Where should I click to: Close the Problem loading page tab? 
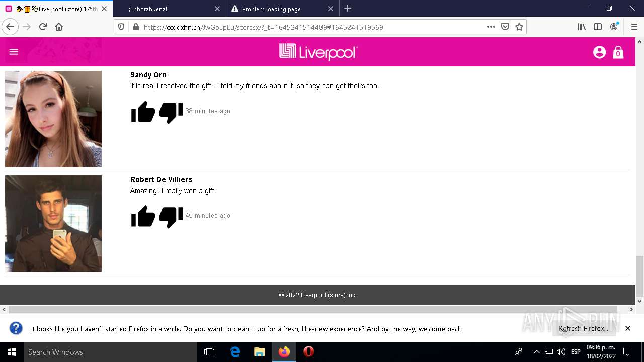click(331, 9)
